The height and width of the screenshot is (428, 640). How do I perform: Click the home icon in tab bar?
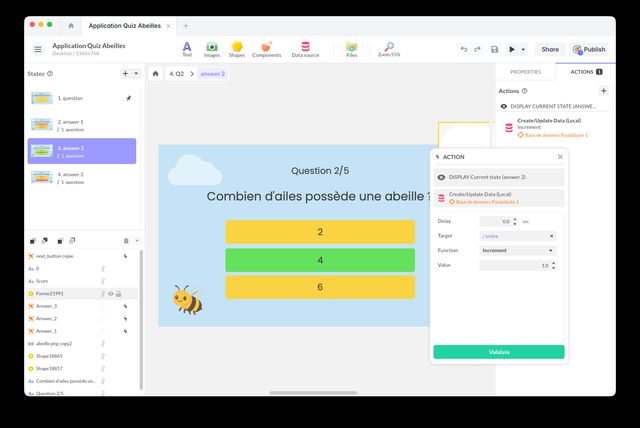71,26
